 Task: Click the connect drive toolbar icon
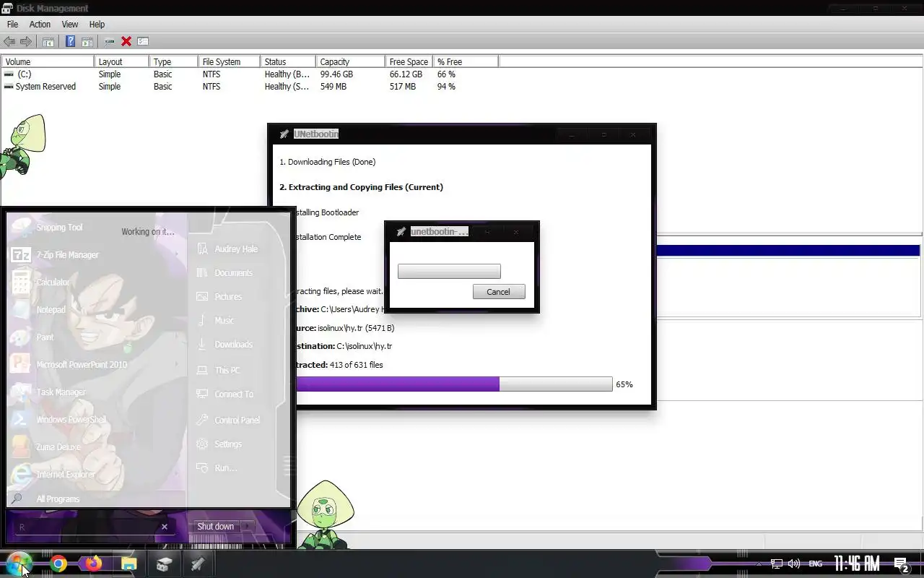(109, 42)
